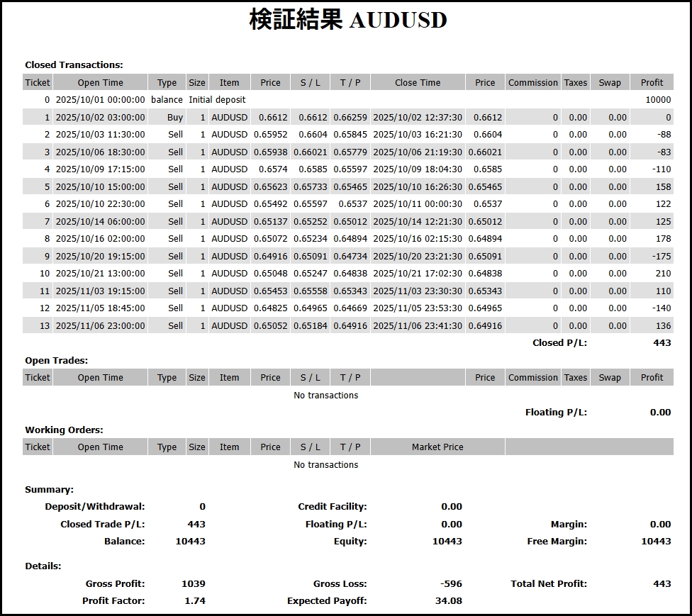The image size is (692, 616).
Task: Select the Profit Factor value 1.74
Action: 194,600
